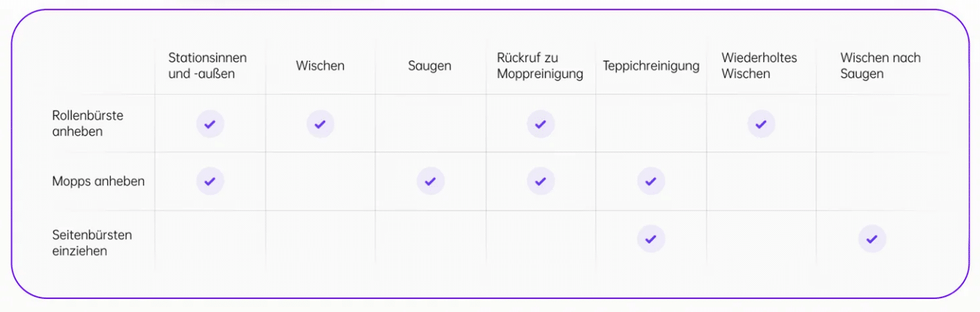Click Mopps anheben checkmark under Stationsinnen und -außen
This screenshot has width=980, height=312.
tap(210, 181)
